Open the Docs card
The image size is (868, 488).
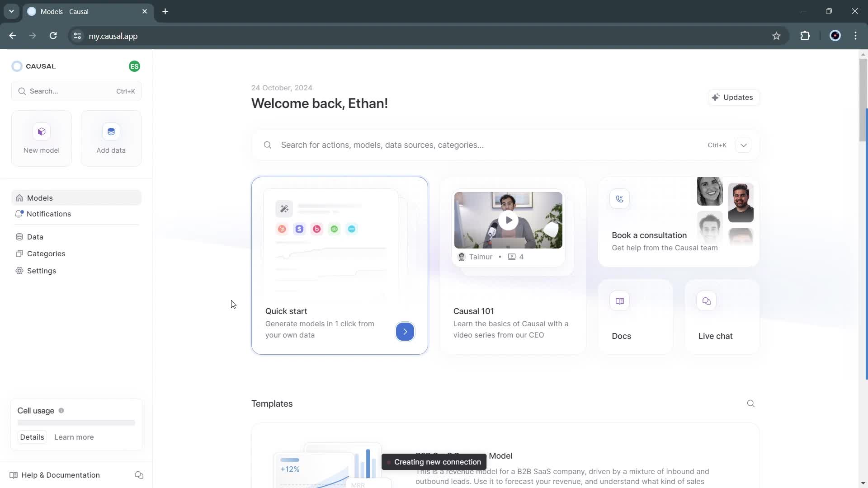point(635,316)
